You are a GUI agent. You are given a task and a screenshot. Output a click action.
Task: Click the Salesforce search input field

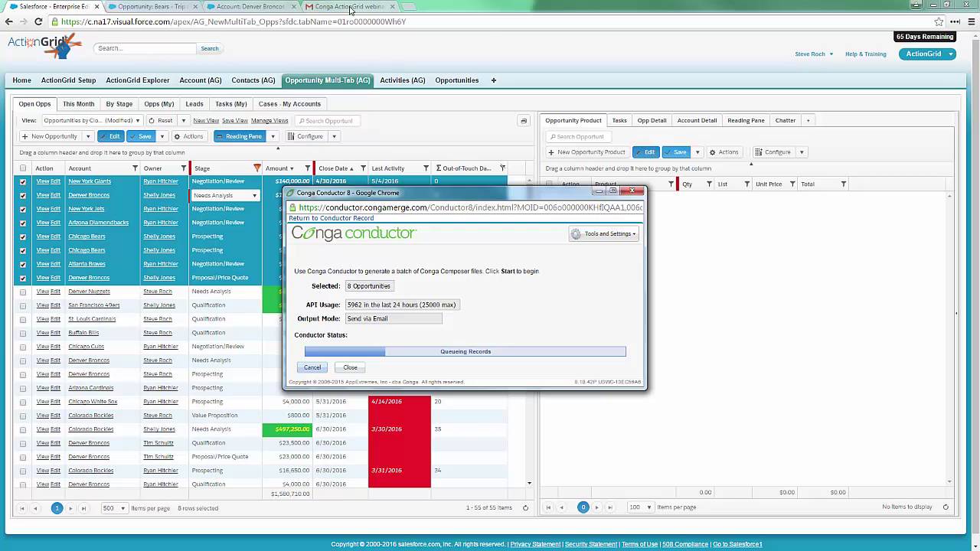tap(145, 48)
